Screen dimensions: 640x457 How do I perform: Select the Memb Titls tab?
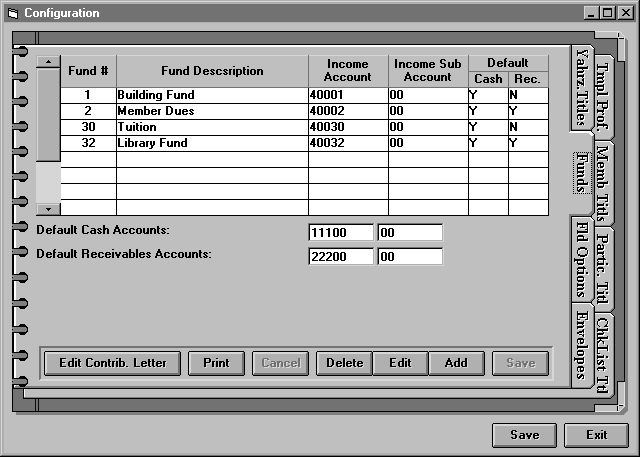(602, 181)
